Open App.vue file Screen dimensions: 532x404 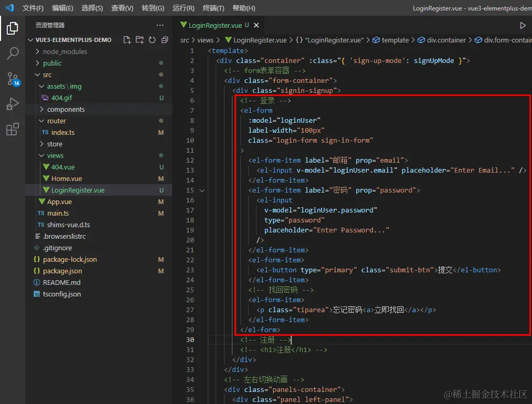(x=99, y=201)
